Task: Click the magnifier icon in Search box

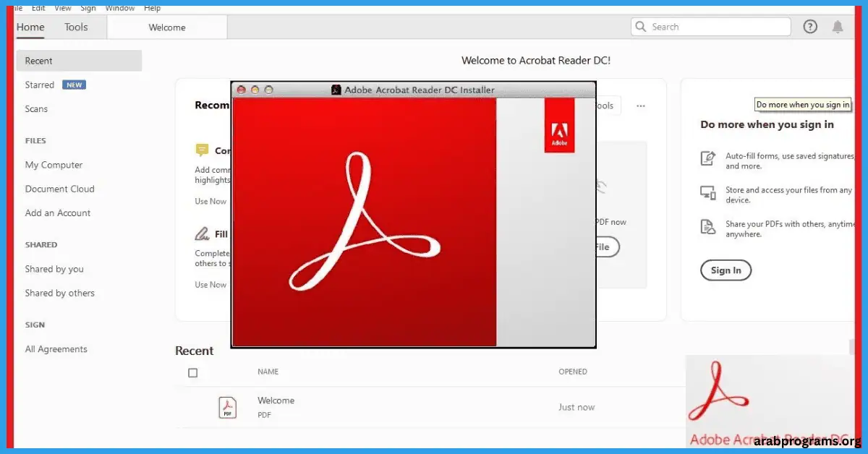Action: [640, 27]
